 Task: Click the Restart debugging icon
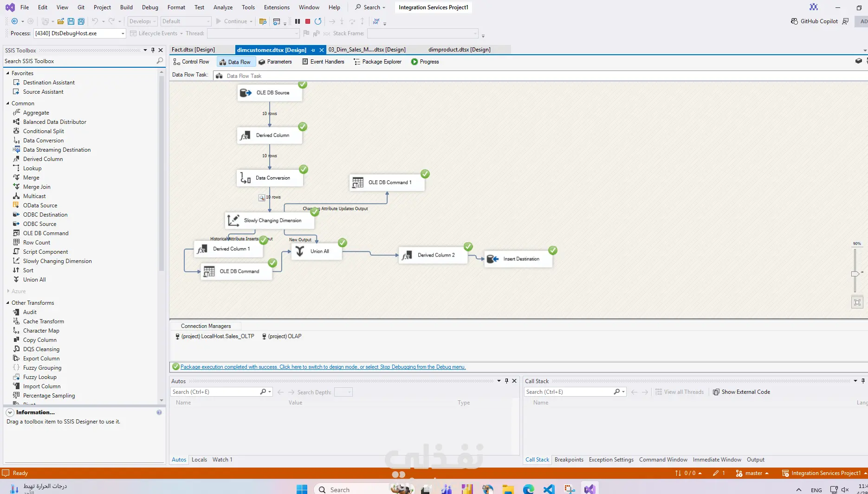(x=318, y=21)
